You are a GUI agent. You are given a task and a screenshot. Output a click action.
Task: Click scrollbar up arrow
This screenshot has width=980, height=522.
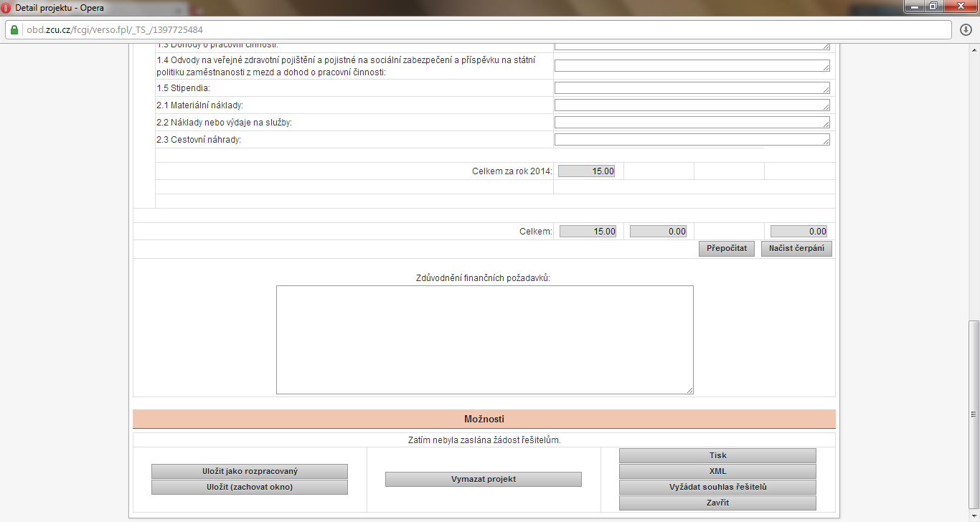coord(974,49)
